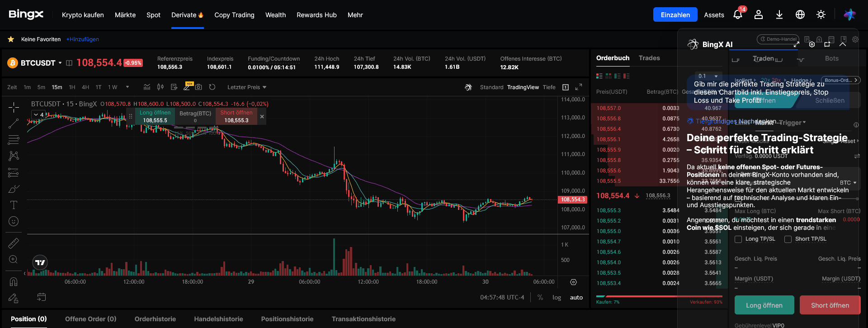This screenshot has width=868, height=328.
Task: Select the zoom in tool
Action: (x=14, y=260)
